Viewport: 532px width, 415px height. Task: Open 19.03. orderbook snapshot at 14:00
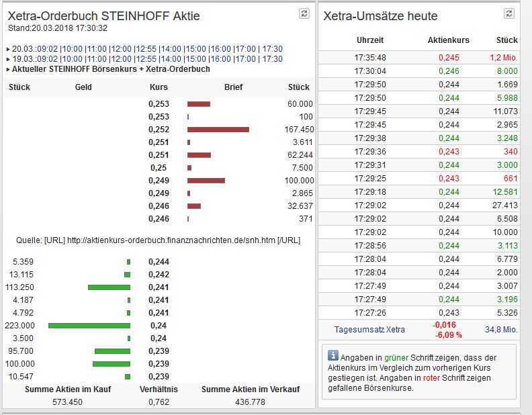click(171, 59)
